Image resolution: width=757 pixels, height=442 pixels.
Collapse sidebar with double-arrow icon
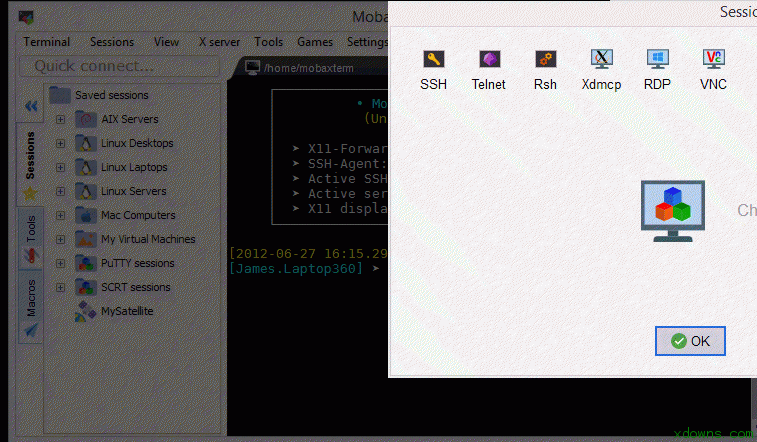click(31, 106)
